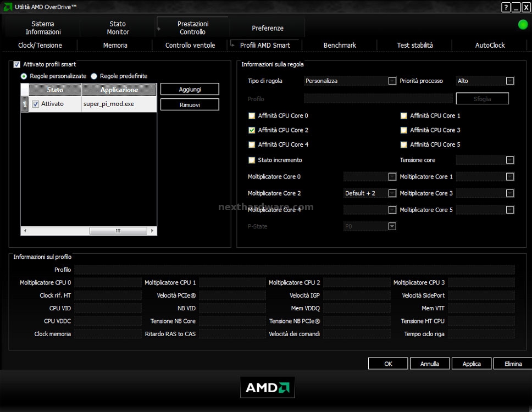This screenshot has height=412, width=532.
Task: Expand Moltiplicatore Core 1 dropdown
Action: point(510,177)
